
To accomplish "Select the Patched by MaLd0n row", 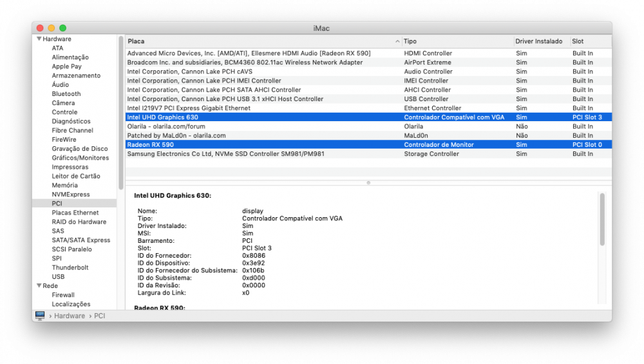I will coord(368,135).
